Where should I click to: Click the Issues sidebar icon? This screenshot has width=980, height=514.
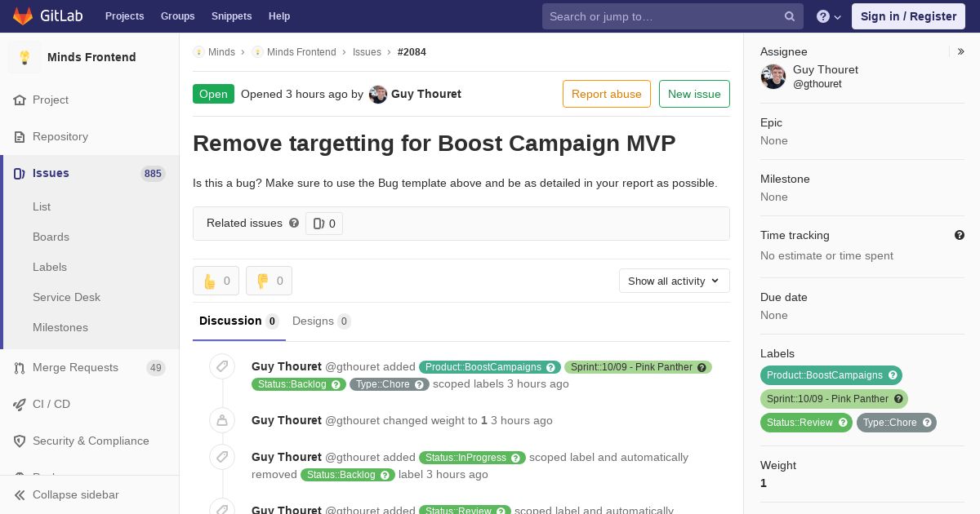(x=20, y=174)
